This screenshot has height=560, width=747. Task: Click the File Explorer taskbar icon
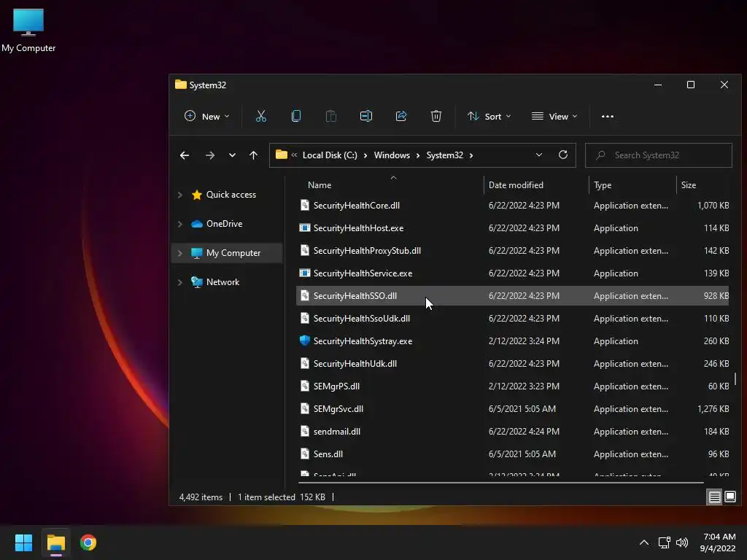[55, 542]
